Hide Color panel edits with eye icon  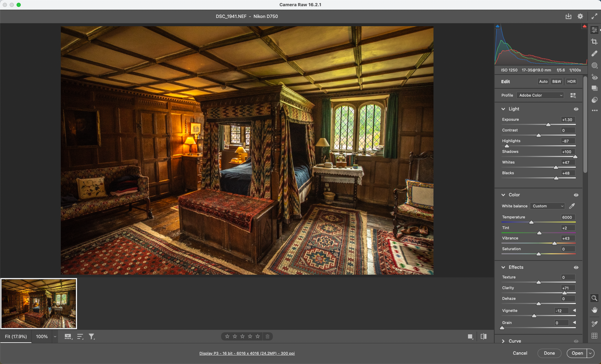576,195
